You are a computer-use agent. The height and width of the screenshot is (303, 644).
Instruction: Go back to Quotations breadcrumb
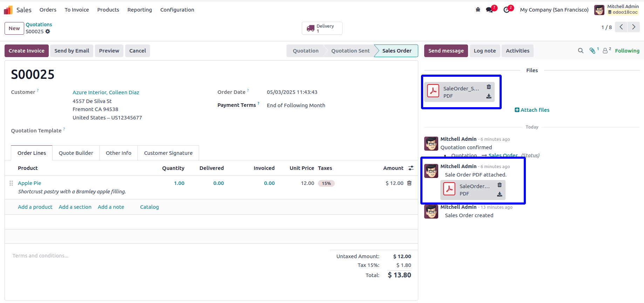(x=39, y=25)
